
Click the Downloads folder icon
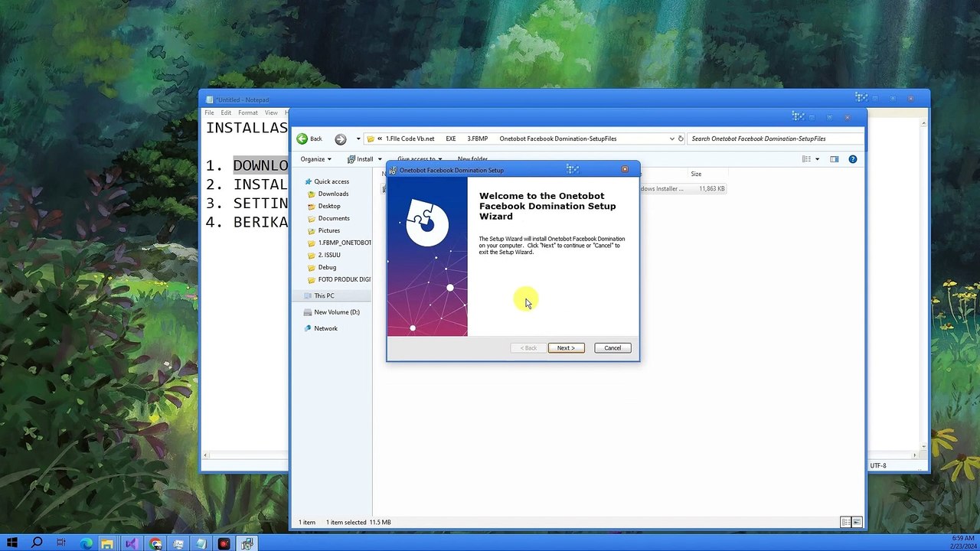(x=311, y=194)
